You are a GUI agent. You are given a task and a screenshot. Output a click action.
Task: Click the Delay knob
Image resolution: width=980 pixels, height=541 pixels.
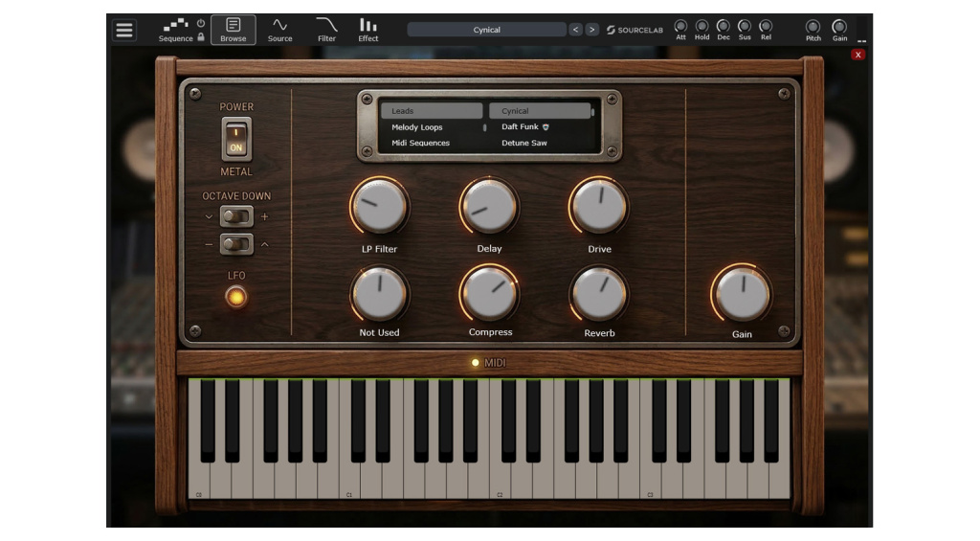(x=489, y=206)
